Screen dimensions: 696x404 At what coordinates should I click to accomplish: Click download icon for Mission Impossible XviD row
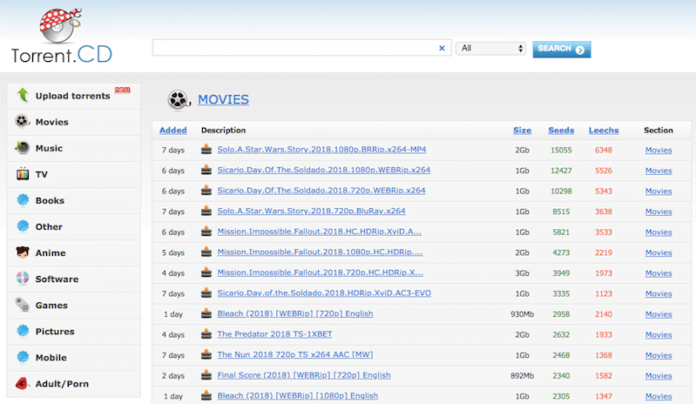point(206,231)
